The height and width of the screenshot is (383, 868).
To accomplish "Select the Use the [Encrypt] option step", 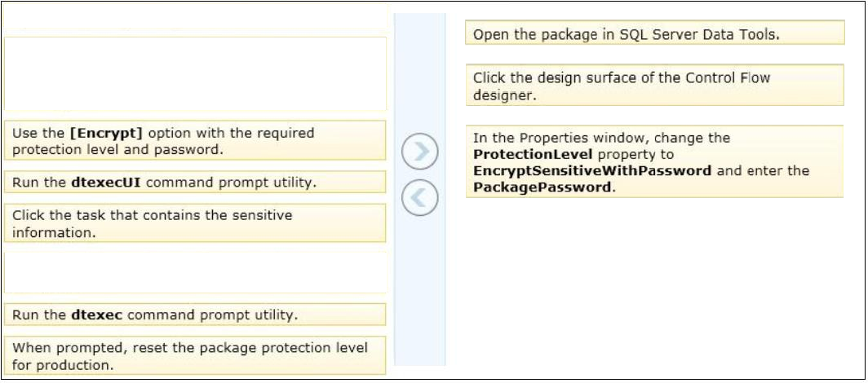I will click(x=195, y=140).
